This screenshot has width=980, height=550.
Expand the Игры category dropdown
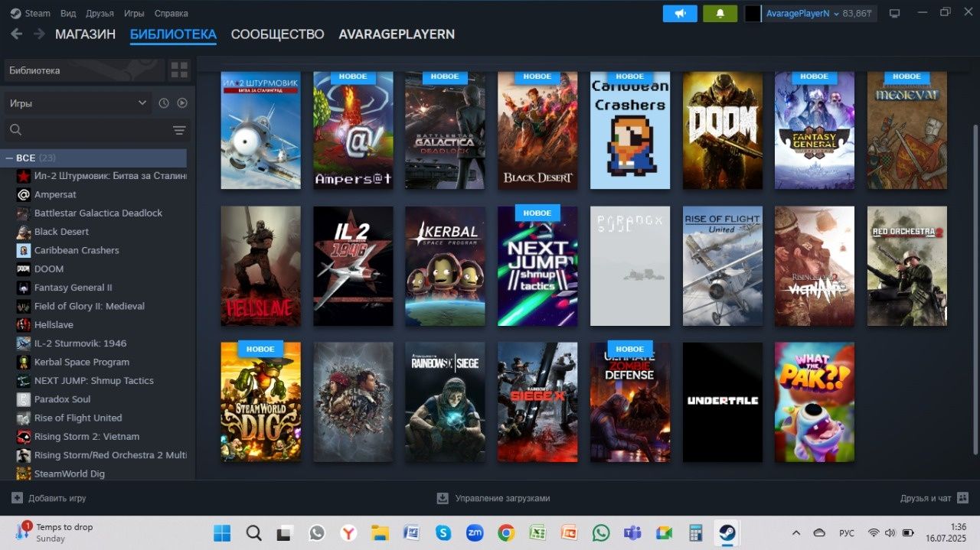click(x=78, y=103)
